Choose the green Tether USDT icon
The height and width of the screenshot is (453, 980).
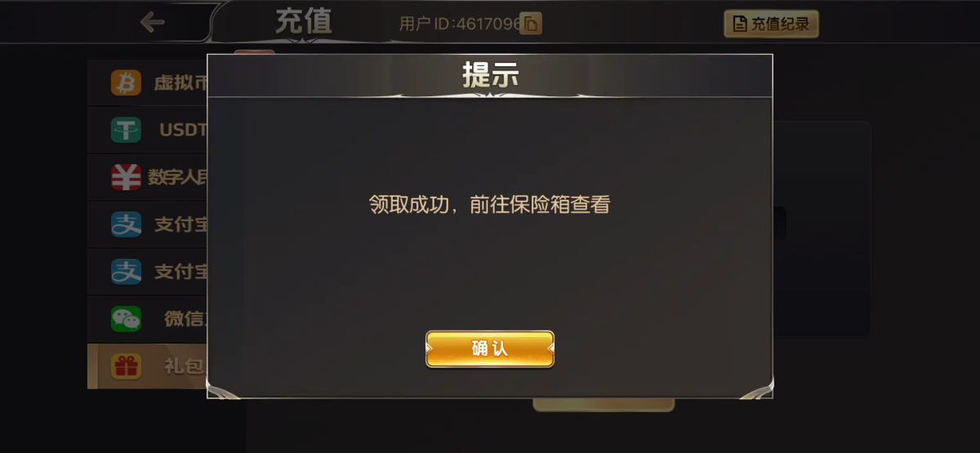pos(126,130)
